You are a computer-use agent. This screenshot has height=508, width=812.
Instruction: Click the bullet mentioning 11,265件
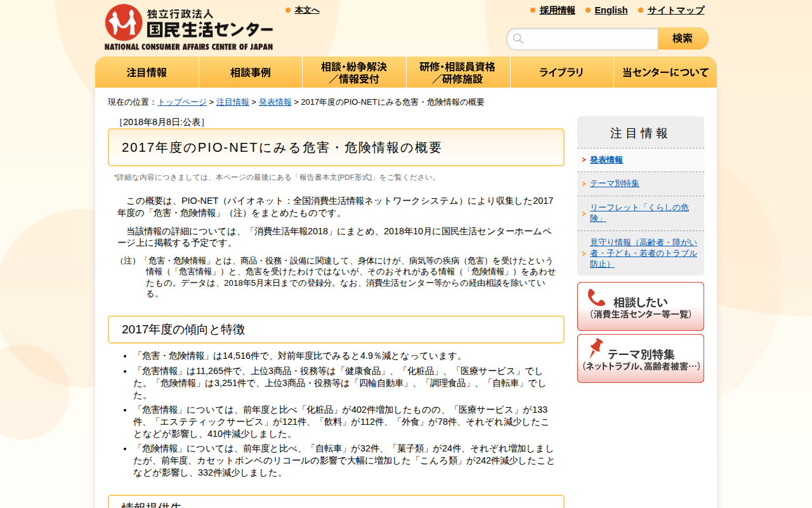tap(339, 383)
